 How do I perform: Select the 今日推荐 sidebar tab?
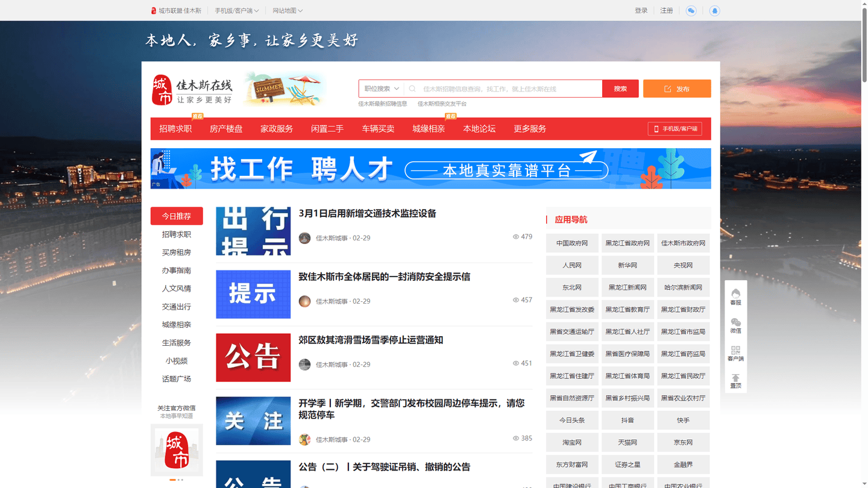click(177, 216)
